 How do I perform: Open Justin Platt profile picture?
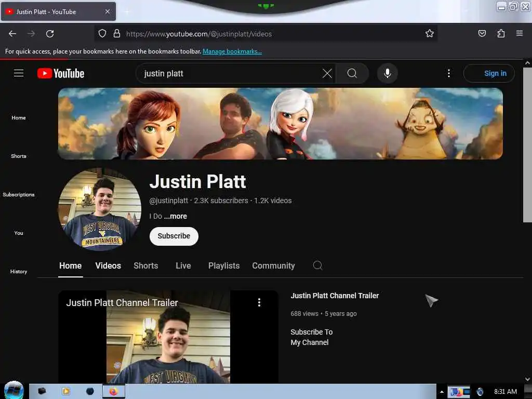100,209
